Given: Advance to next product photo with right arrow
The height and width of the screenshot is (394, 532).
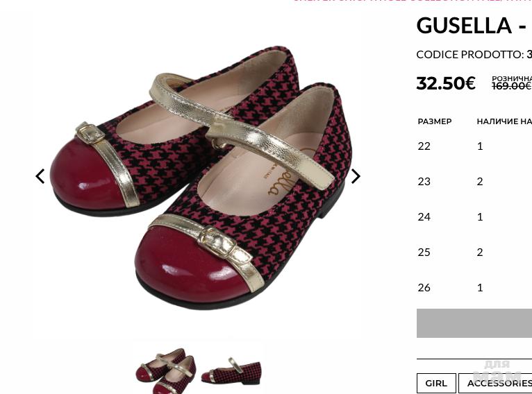Looking at the screenshot, I should 355,176.
